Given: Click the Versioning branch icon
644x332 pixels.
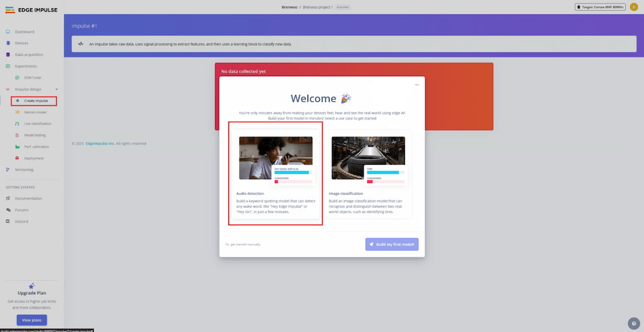Looking at the screenshot, I should click(8, 169).
